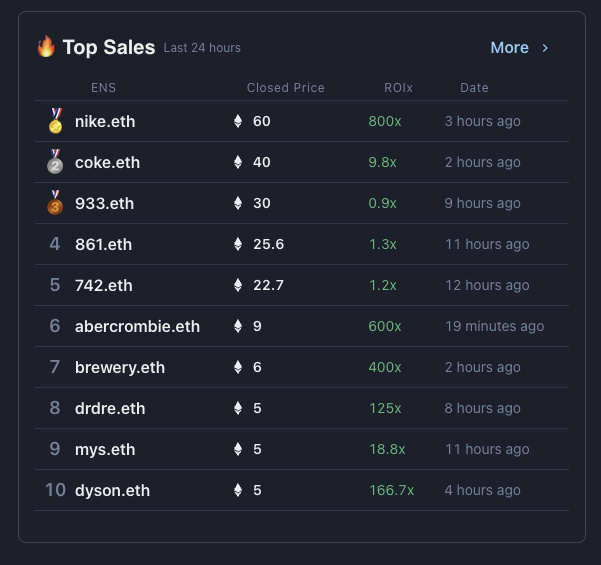Image resolution: width=601 pixels, height=565 pixels.
Task: Open the abercrombie.eth domain entry
Action: click(x=137, y=327)
